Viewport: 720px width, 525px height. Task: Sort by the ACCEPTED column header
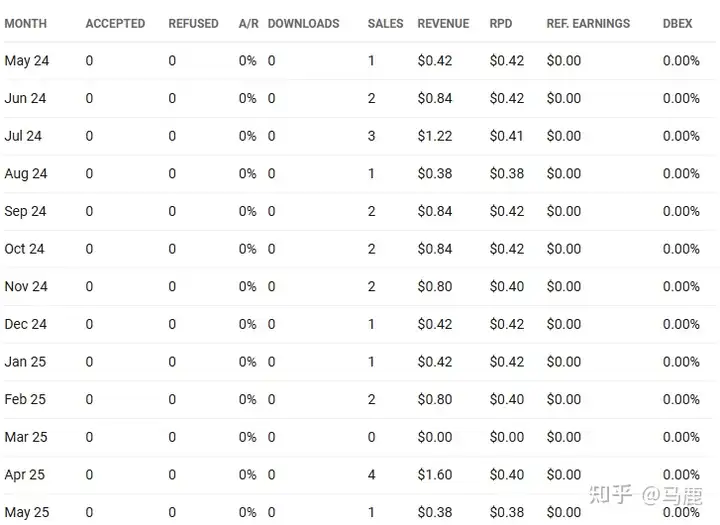click(115, 23)
